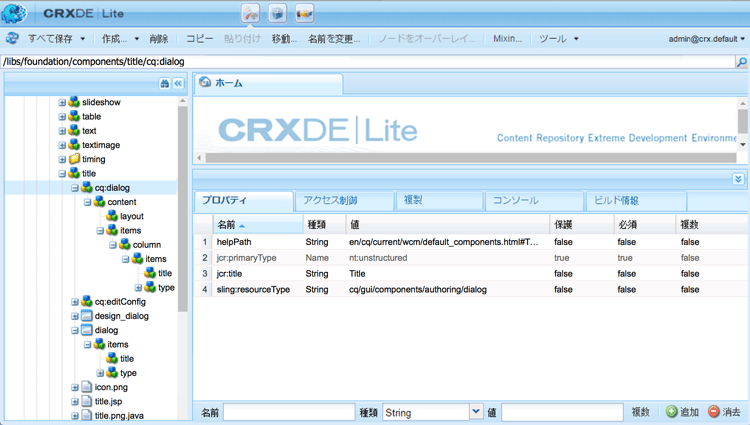Click the 名前 property name input field
The image size is (750, 425).
click(x=289, y=412)
